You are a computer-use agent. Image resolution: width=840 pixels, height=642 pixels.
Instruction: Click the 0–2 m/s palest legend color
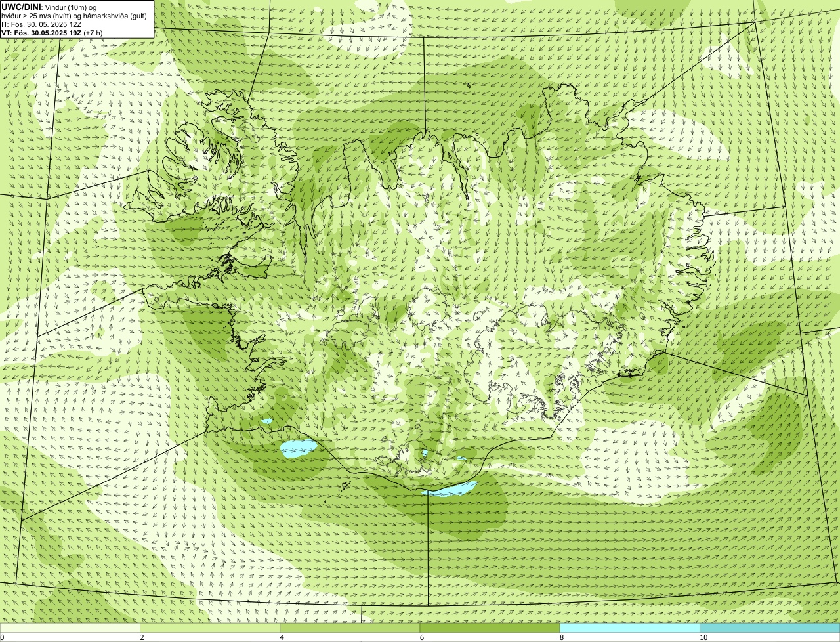pyautogui.click(x=70, y=628)
